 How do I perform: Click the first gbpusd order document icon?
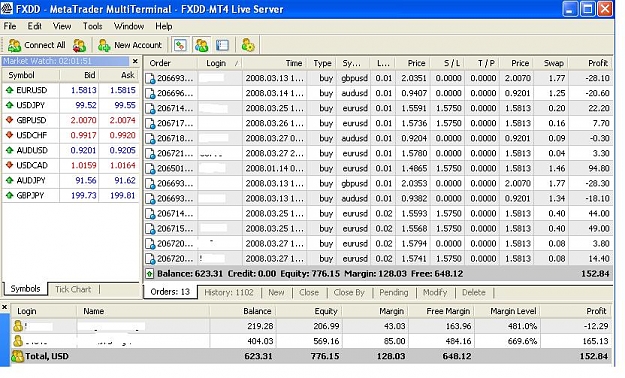pos(150,78)
